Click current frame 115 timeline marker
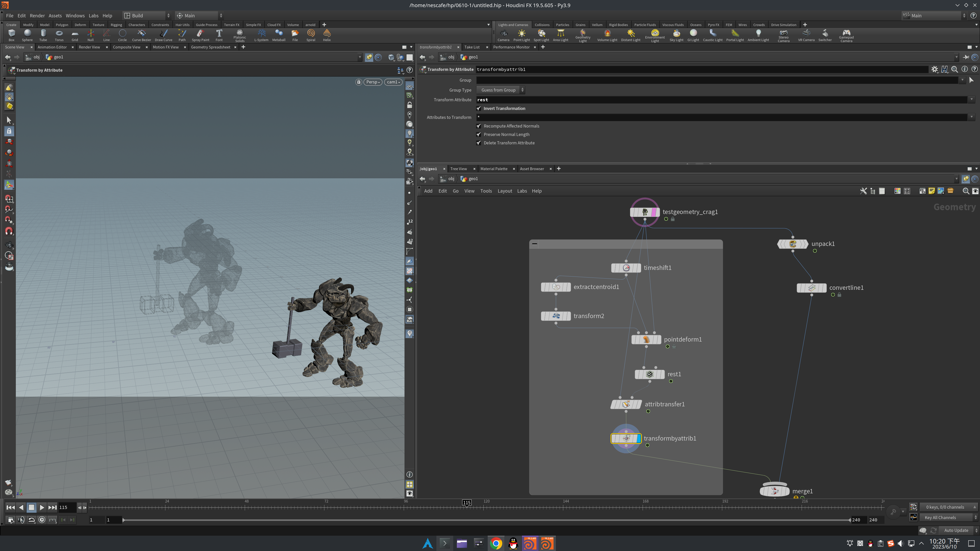The height and width of the screenshot is (551, 980). click(x=467, y=503)
